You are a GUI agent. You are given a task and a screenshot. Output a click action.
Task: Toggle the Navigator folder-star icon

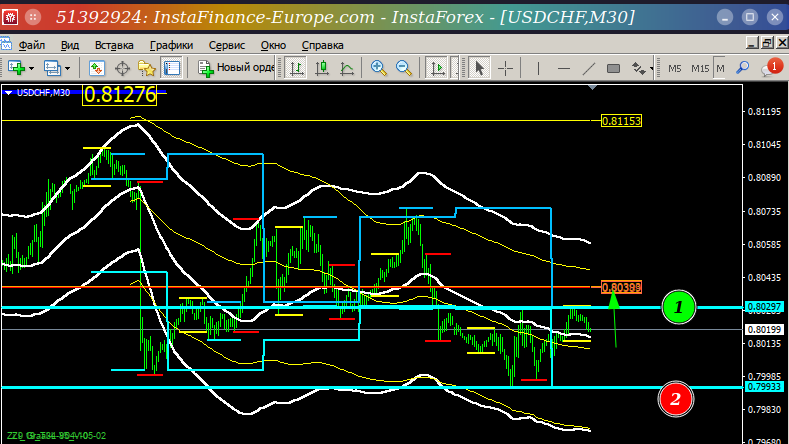click(x=147, y=68)
